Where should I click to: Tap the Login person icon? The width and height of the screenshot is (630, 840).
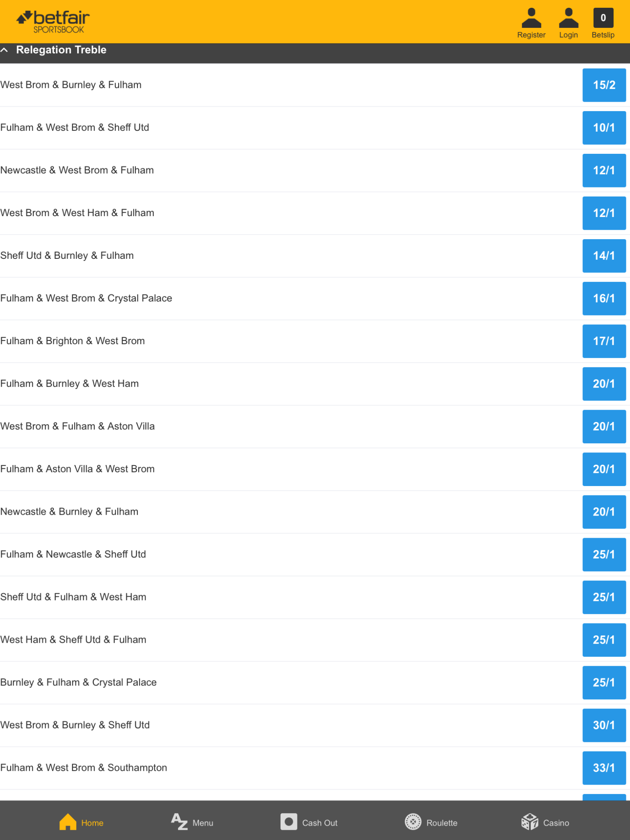tap(568, 18)
